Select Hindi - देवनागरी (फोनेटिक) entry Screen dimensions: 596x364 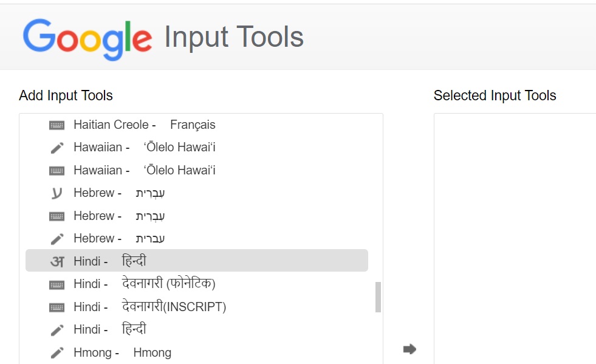pos(196,284)
